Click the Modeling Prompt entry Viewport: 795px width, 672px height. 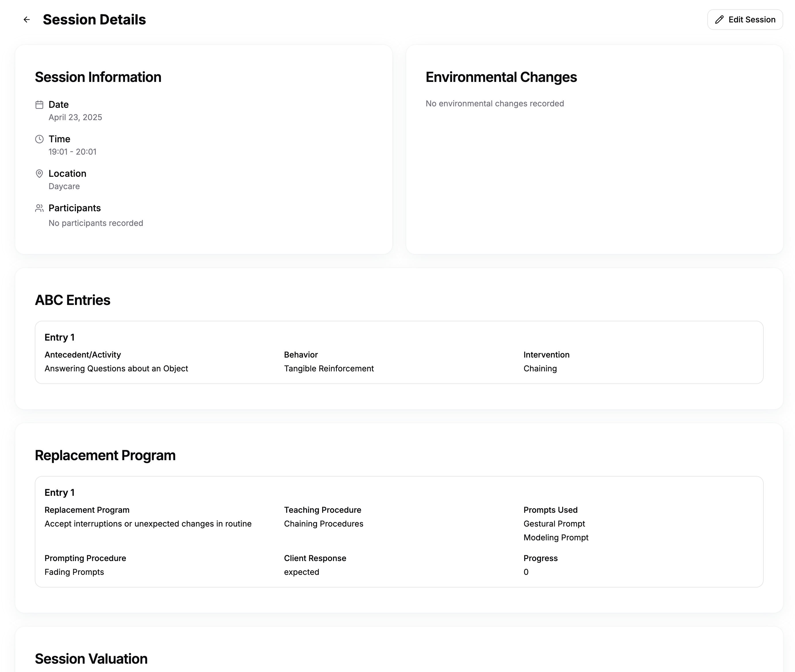point(556,537)
